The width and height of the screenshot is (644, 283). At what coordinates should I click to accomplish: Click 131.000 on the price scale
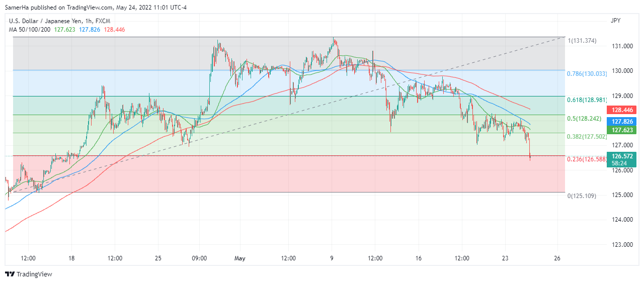[621, 46]
